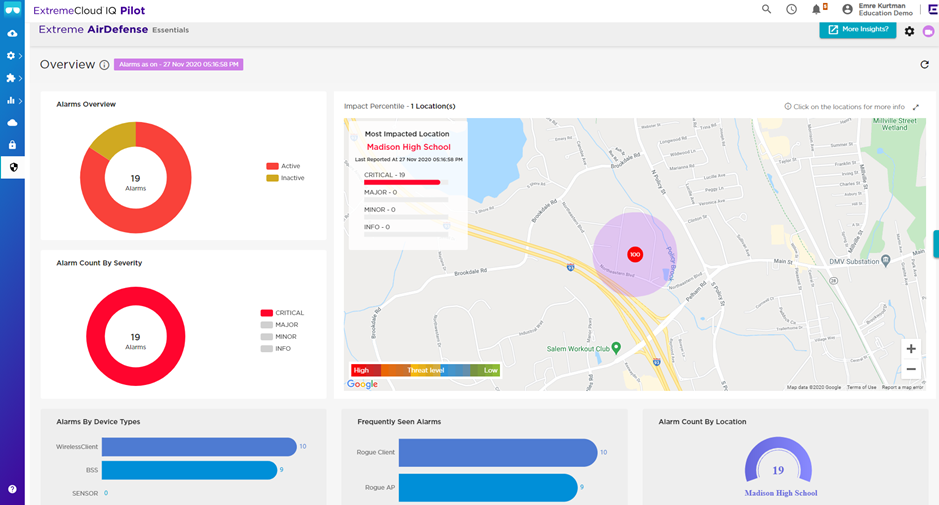The image size is (939, 505).
Task: Expand chevron next to gear sidebar icon
Action: pyautogui.click(x=20, y=56)
